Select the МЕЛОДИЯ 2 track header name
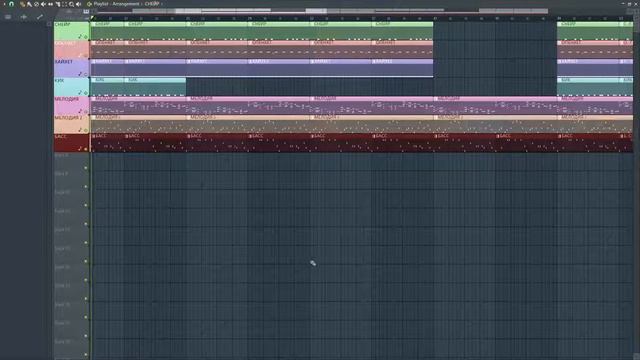The width and height of the screenshot is (640, 360). click(x=68, y=118)
